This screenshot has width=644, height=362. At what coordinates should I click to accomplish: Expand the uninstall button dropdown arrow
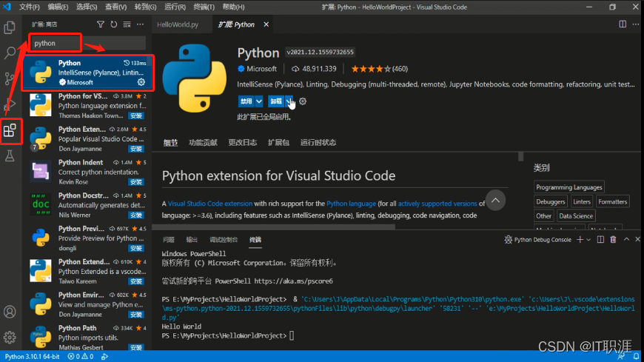pyautogui.click(x=289, y=101)
